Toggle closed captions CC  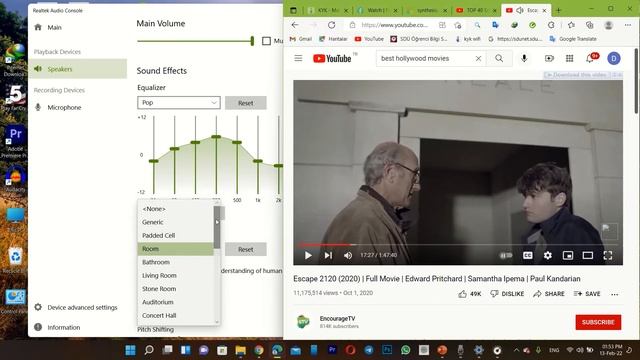point(528,256)
